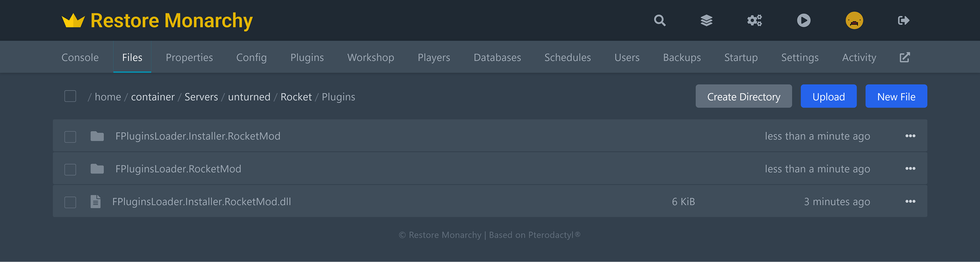Click the search magnifier icon in header
980x262 pixels.
coord(660,20)
